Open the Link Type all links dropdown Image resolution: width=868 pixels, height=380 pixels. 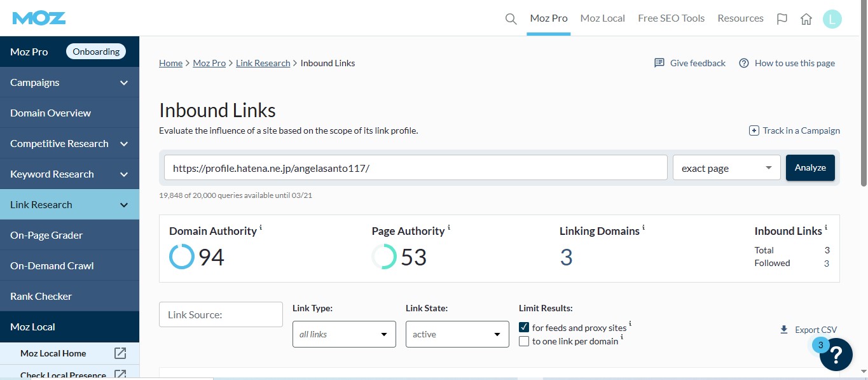(344, 334)
